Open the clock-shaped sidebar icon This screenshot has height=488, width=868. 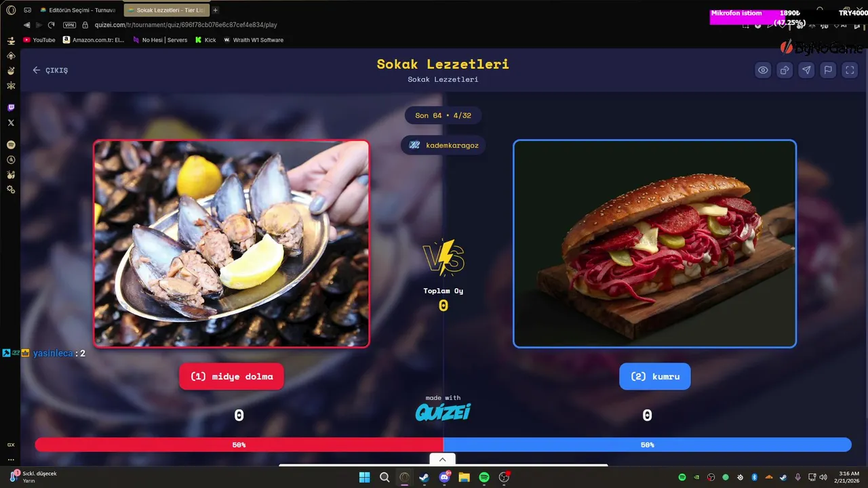tap(11, 160)
